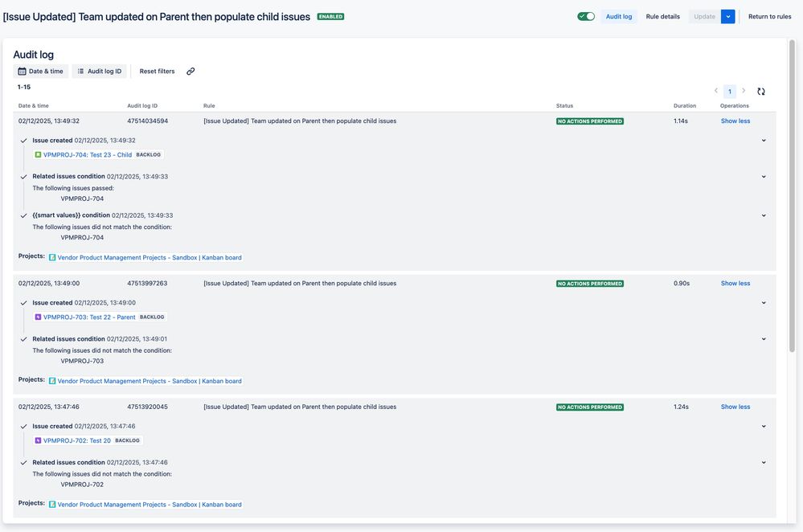Open Vendor Product Management Projects link in second entry
Image resolution: width=803 pixels, height=532 pixels.
[x=150, y=381]
